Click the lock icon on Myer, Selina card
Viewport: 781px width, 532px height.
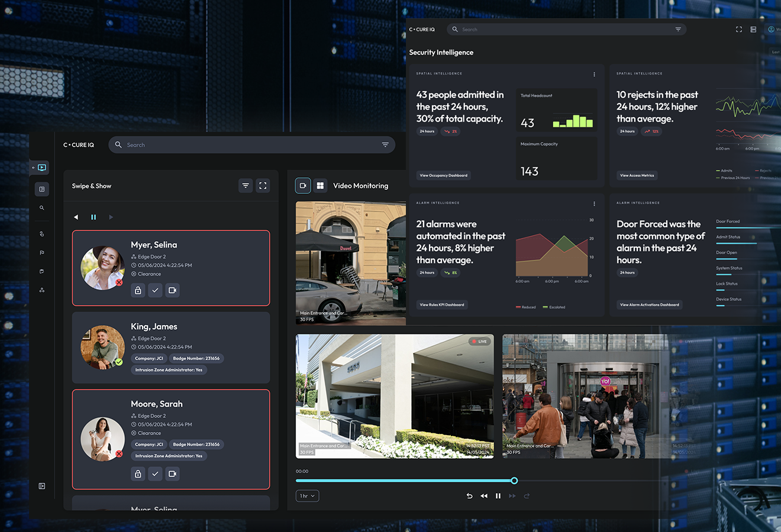click(138, 290)
